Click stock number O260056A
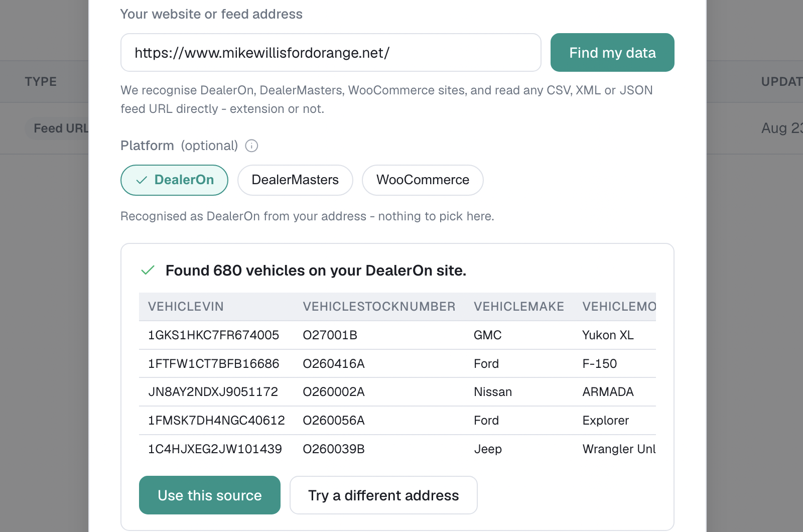Viewport: 803px width, 532px height. [x=334, y=421]
